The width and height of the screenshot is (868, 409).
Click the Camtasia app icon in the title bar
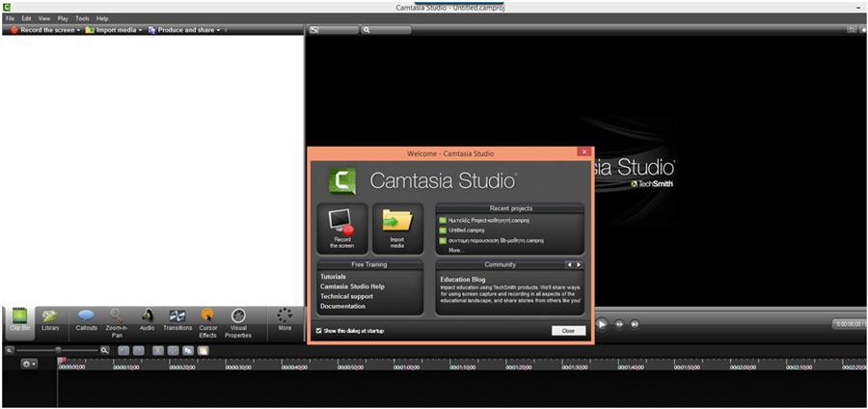point(7,7)
